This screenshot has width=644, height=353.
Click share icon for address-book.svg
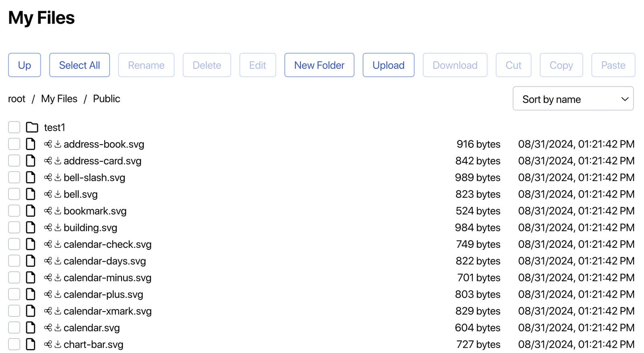(48, 144)
